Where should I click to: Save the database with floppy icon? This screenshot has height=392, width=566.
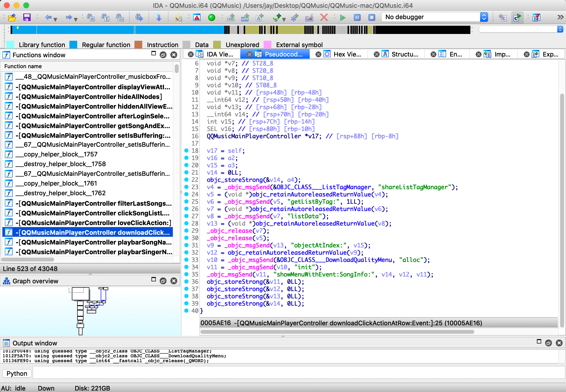click(26, 17)
